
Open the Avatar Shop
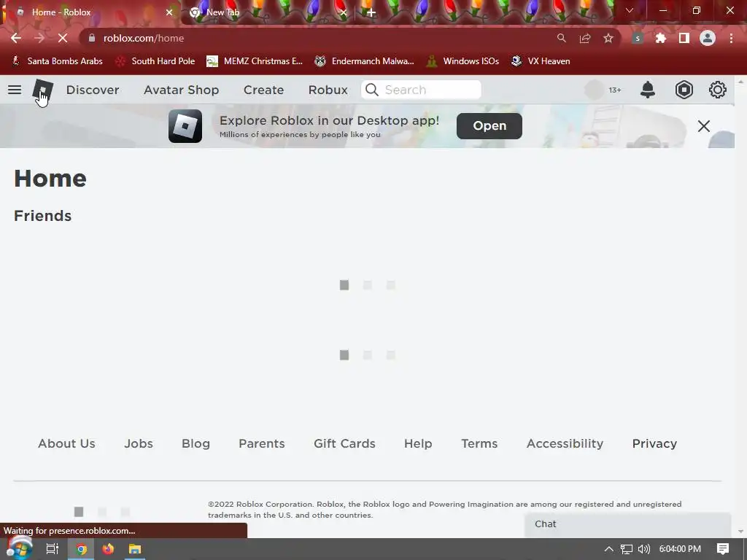click(181, 90)
